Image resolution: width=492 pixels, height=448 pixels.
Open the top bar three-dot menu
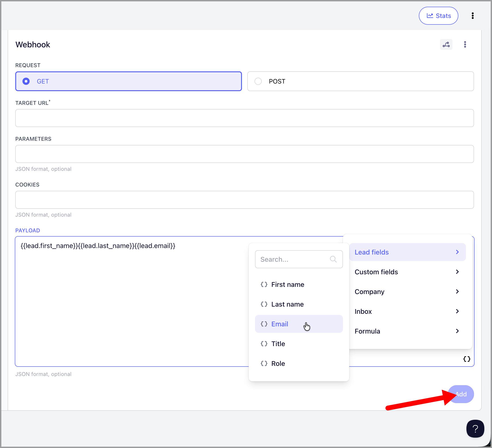(x=473, y=16)
